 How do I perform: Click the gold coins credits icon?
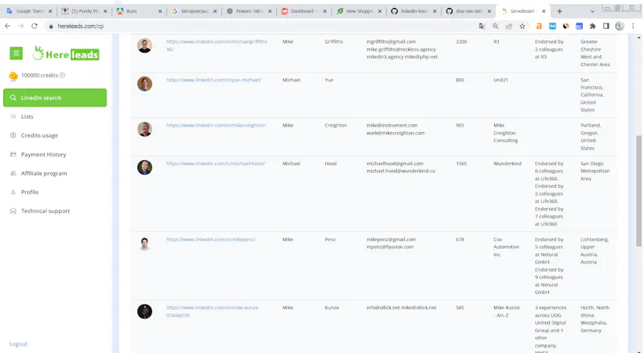(13, 76)
